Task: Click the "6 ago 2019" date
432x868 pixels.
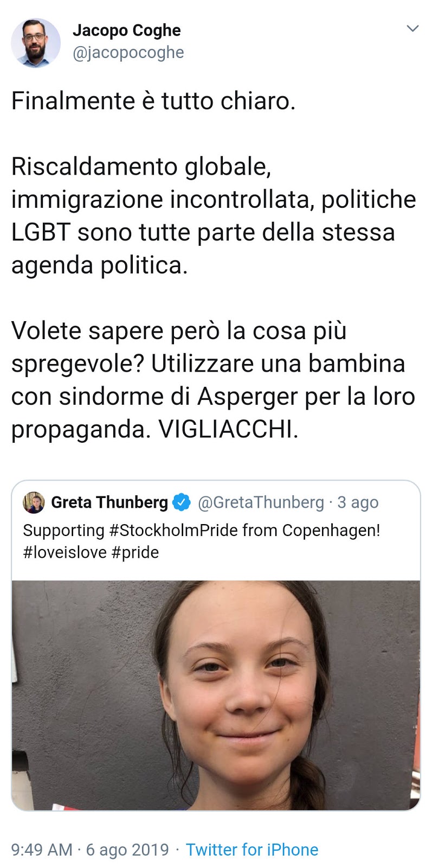Action: tap(127, 849)
